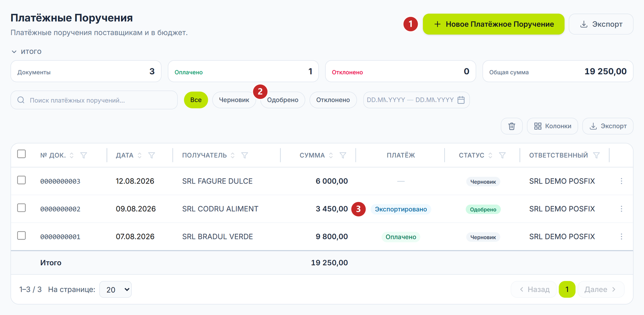
Task: Click the Одобрено status badge in table
Action: pyautogui.click(x=483, y=210)
